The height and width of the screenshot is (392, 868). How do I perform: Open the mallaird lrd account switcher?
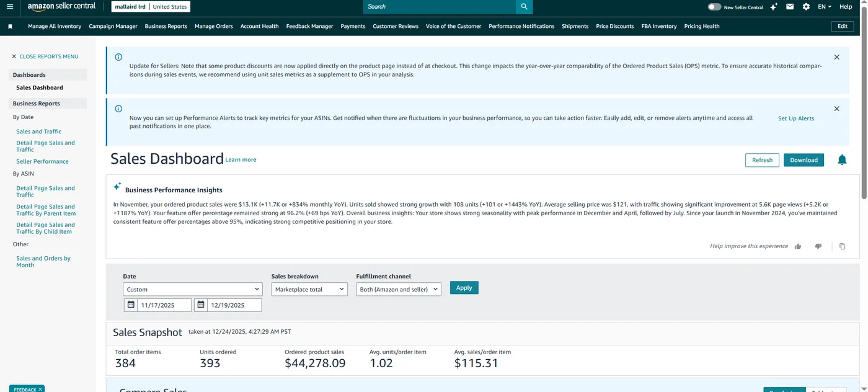pyautogui.click(x=151, y=7)
